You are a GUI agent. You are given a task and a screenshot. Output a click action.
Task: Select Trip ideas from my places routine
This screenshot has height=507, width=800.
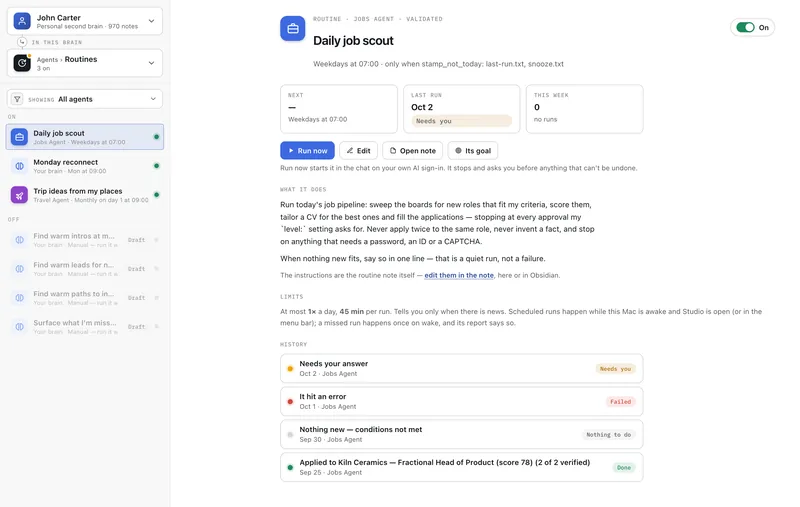point(85,195)
